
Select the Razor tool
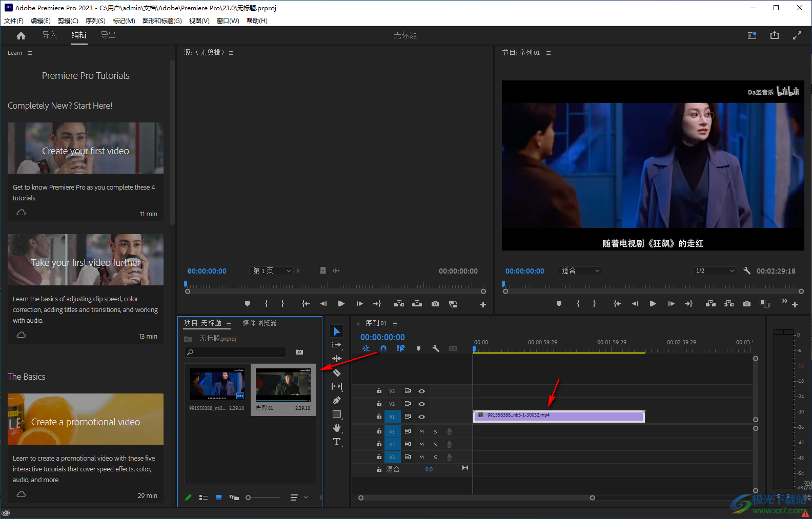pyautogui.click(x=337, y=372)
